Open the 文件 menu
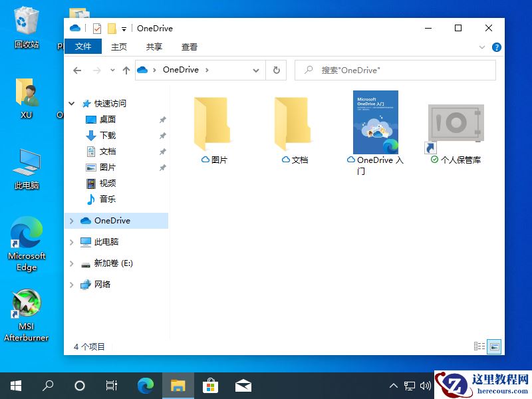This screenshot has height=399, width=532. (x=83, y=47)
